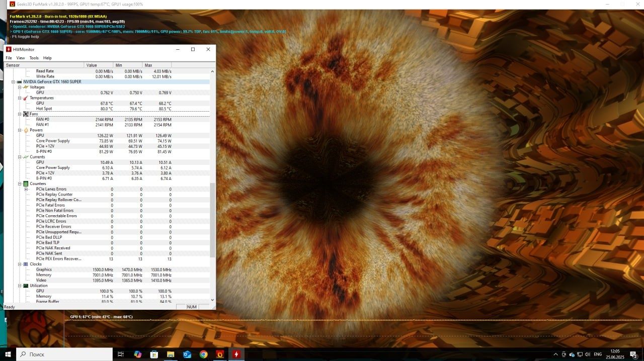Click the Windows search box labeled Поиск
This screenshot has height=361, width=644.
(x=64, y=354)
